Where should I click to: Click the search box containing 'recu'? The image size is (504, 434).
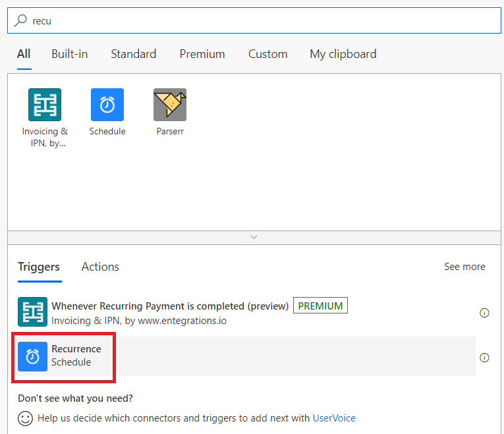tap(264, 20)
